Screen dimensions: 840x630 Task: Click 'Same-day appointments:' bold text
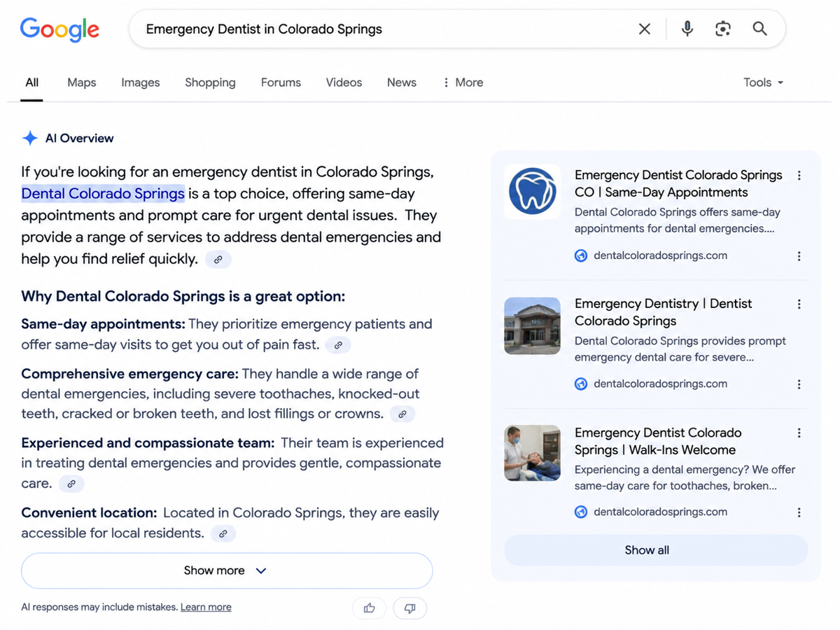(x=103, y=324)
